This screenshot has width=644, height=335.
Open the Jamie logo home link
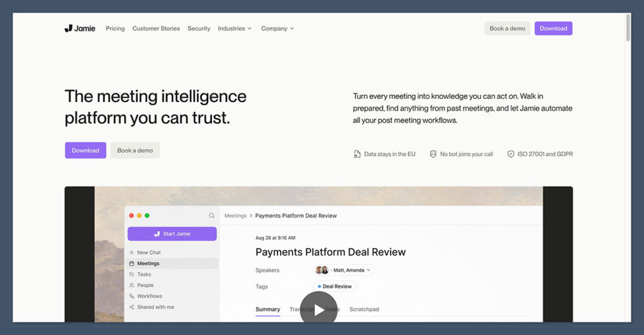click(x=80, y=28)
